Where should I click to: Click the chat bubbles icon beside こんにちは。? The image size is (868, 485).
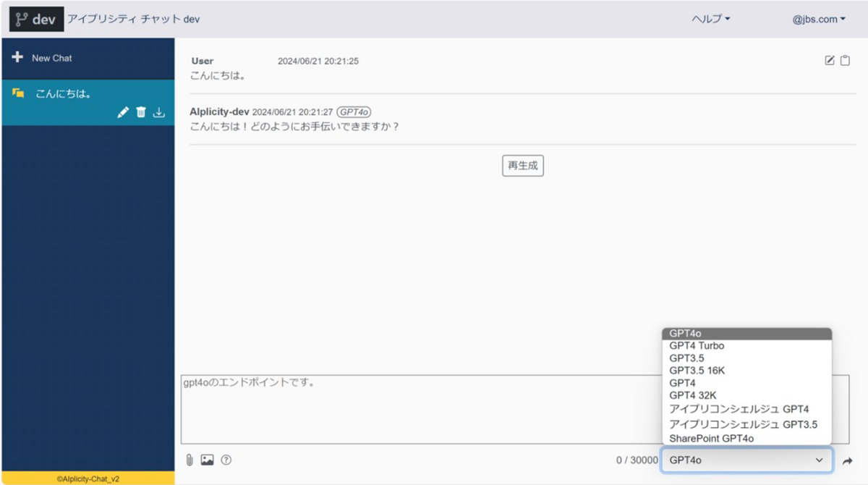pyautogui.click(x=18, y=93)
